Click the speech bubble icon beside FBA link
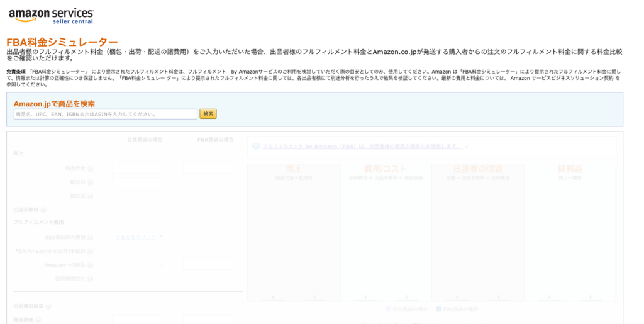 257,146
